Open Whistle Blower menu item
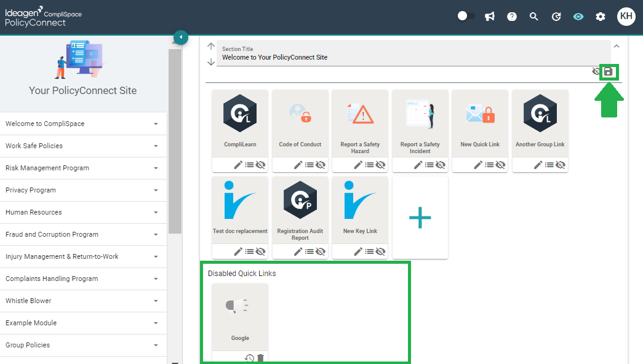This screenshot has width=643, height=364. point(83,301)
